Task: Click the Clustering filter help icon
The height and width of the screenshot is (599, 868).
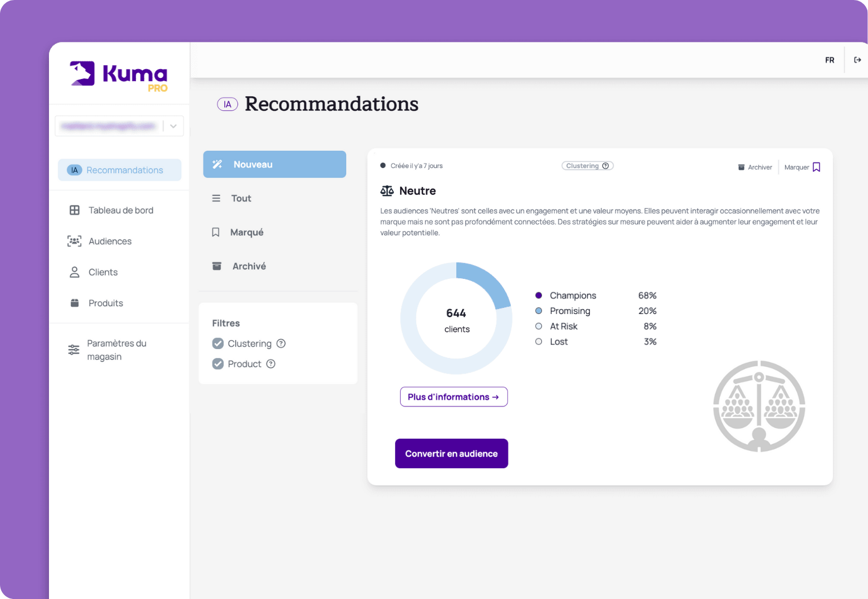Action: [281, 343]
